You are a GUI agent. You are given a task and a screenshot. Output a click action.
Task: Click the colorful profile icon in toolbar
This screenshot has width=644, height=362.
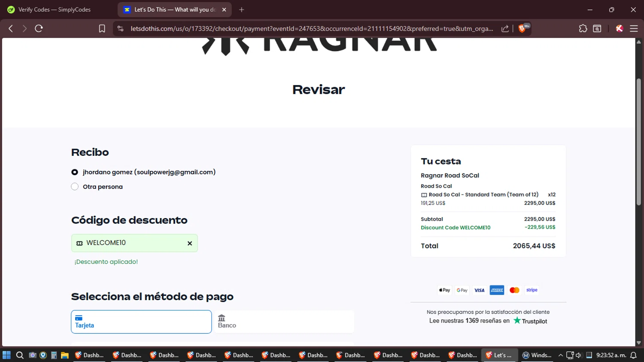pyautogui.click(x=619, y=29)
